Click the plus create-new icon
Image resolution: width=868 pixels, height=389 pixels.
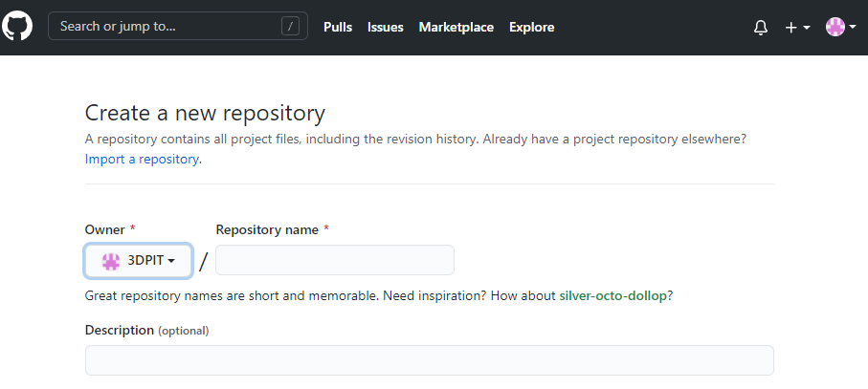790,28
